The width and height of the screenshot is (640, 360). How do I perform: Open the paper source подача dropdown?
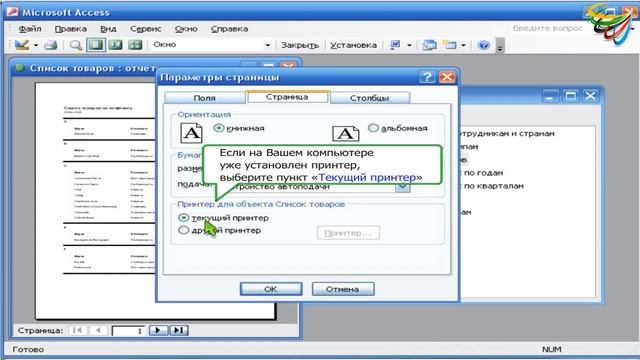coord(402,187)
